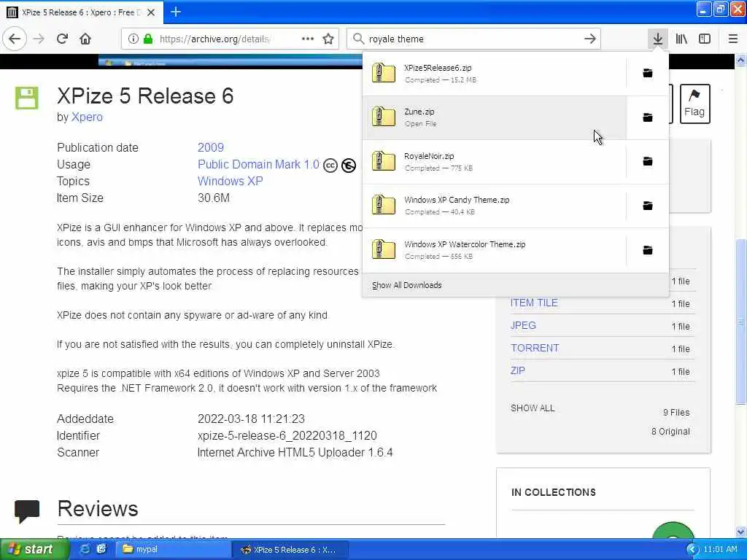Click SHOW ALL download options

pyautogui.click(x=533, y=408)
